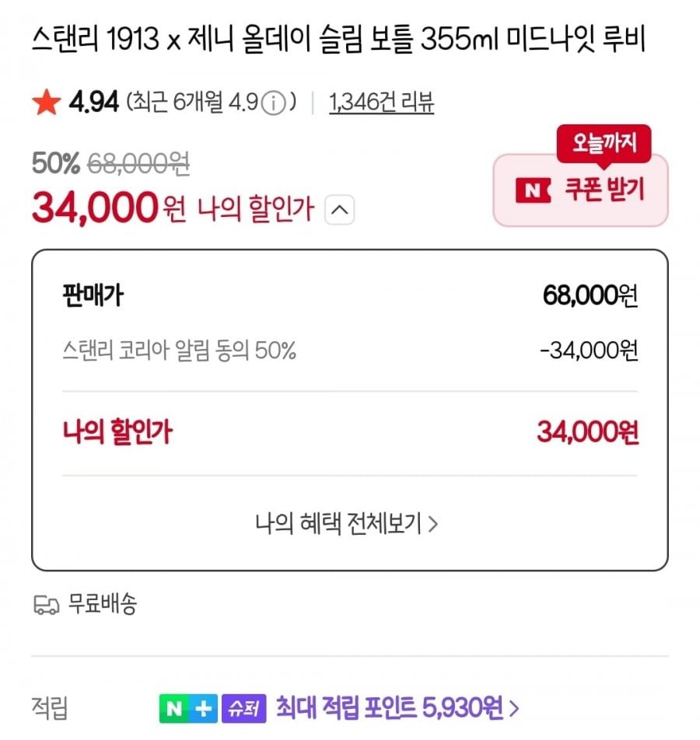
Task: Click the 판매가 row label
Action: point(92,296)
